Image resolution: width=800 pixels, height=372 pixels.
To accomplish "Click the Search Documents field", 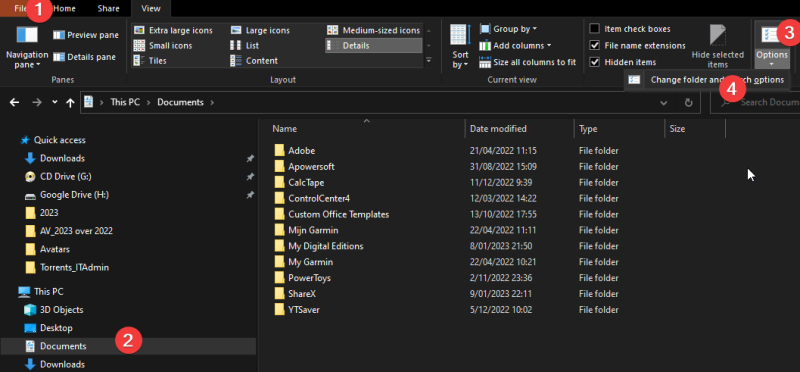I will pos(755,103).
